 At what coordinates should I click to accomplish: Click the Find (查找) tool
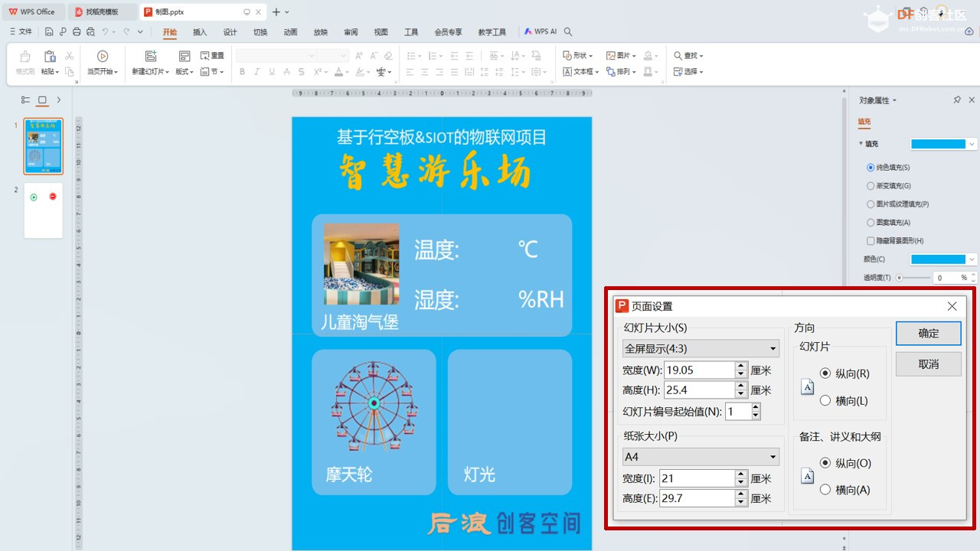coord(688,56)
